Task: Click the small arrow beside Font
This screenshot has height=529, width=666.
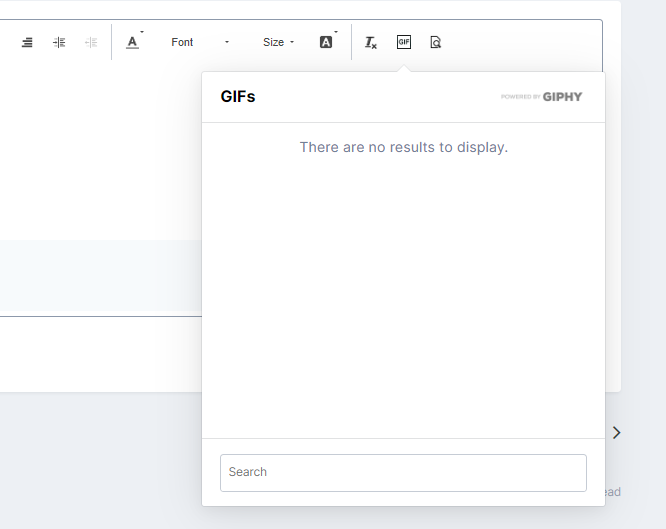Action: tap(227, 42)
